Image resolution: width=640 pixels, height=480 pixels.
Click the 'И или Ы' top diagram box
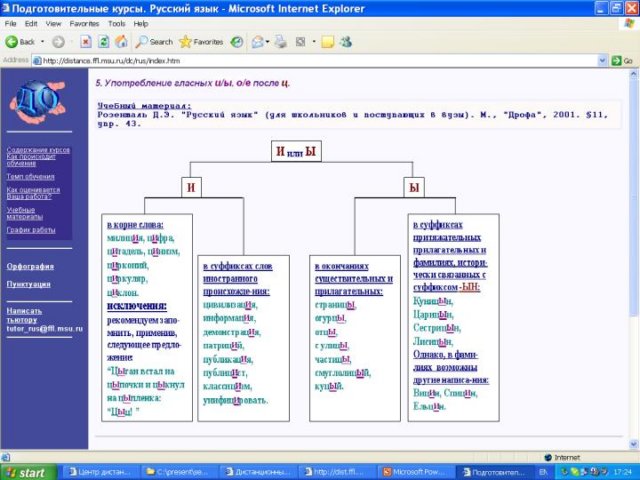click(296, 151)
